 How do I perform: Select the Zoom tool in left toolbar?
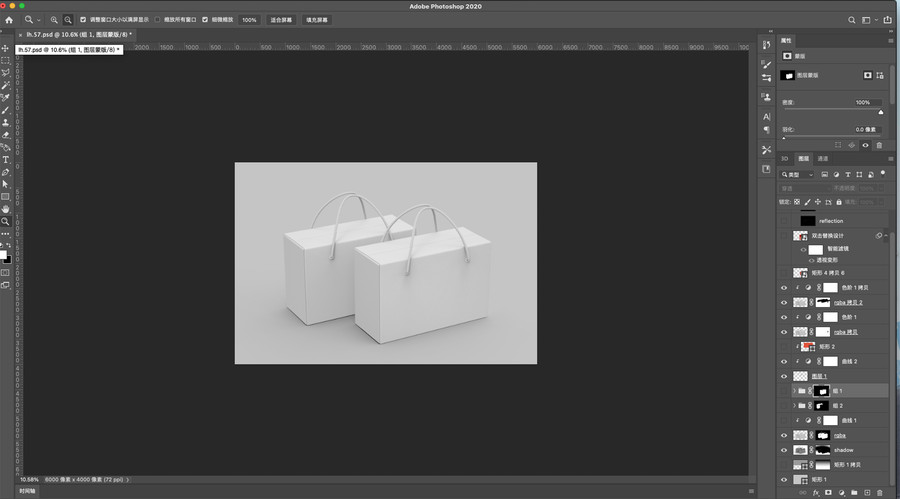point(6,222)
